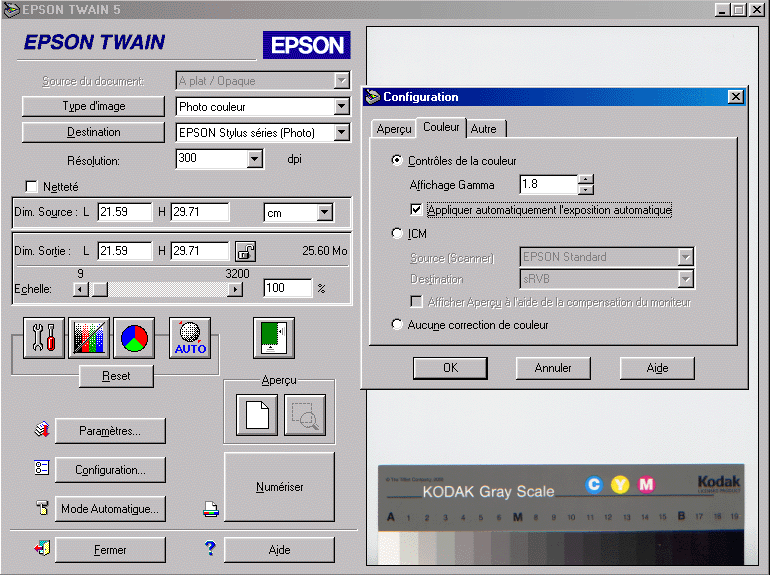The image size is (770, 575).
Task: Select Contrôles de la couleur radio button
Action: pos(397,160)
